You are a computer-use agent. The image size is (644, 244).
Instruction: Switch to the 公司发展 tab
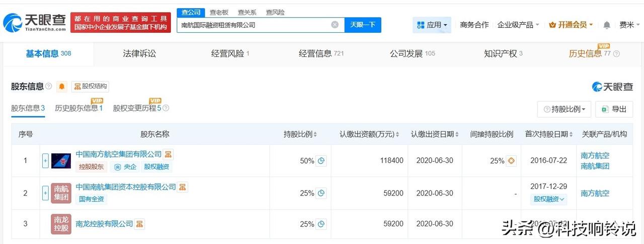[x=413, y=53]
